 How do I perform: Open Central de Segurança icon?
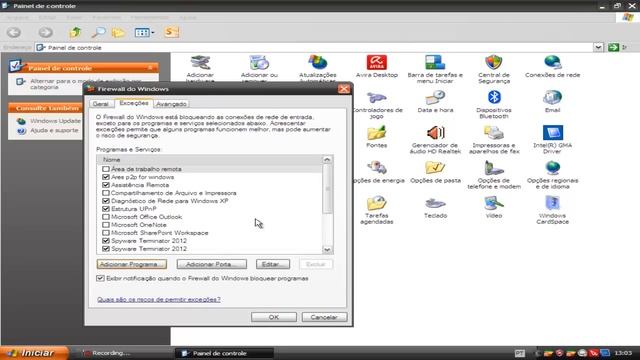[494, 69]
